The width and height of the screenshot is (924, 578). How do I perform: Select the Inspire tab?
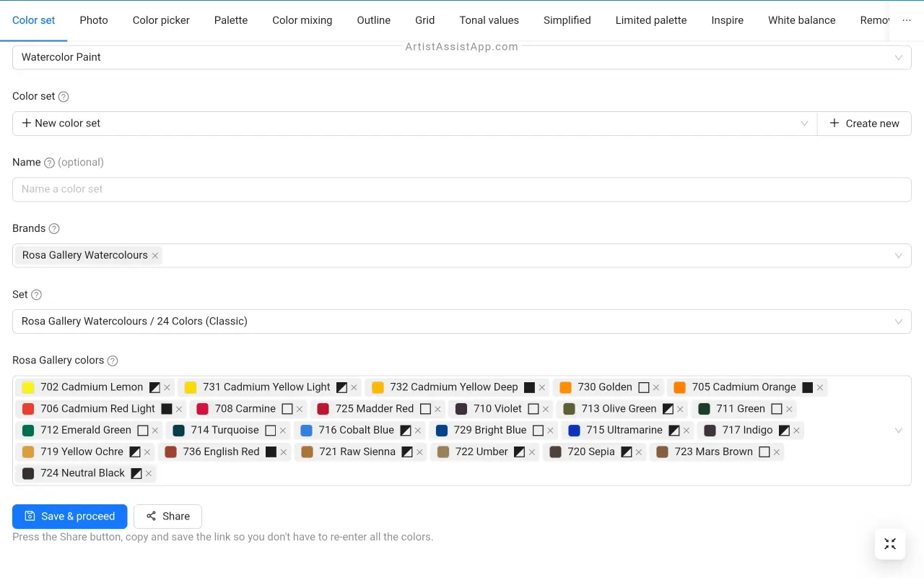(728, 20)
